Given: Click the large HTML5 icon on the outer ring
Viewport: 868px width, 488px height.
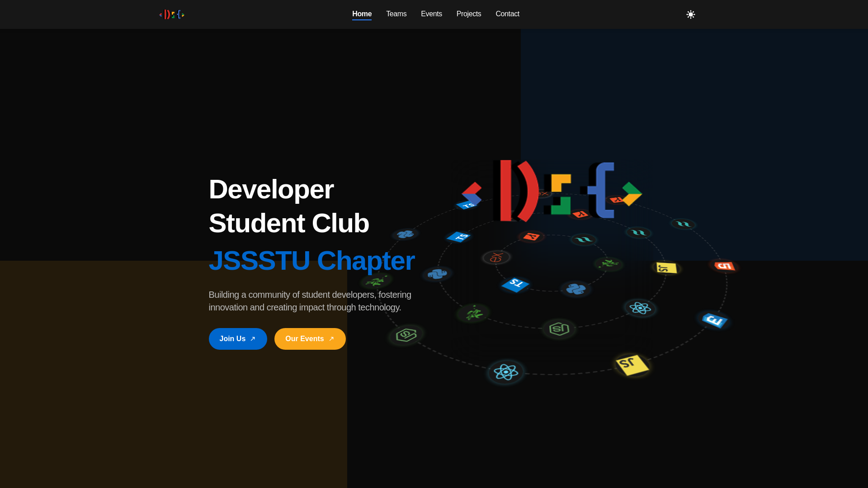Looking at the screenshot, I should point(724,266).
